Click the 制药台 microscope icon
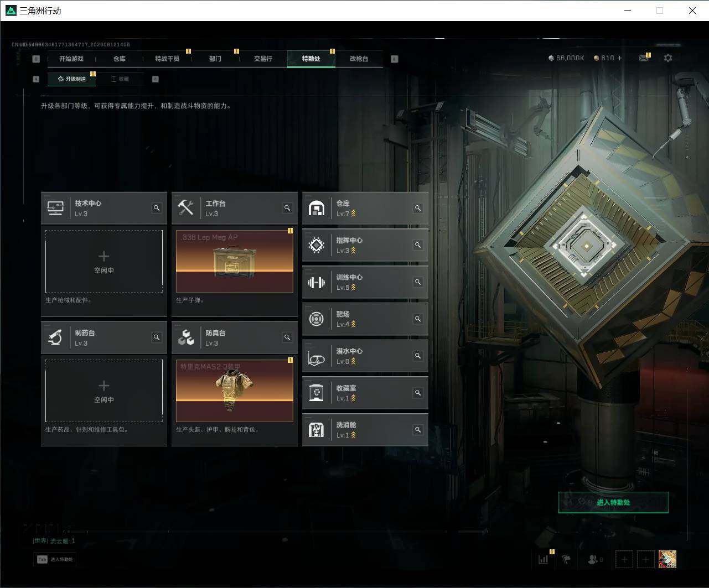 pos(55,337)
